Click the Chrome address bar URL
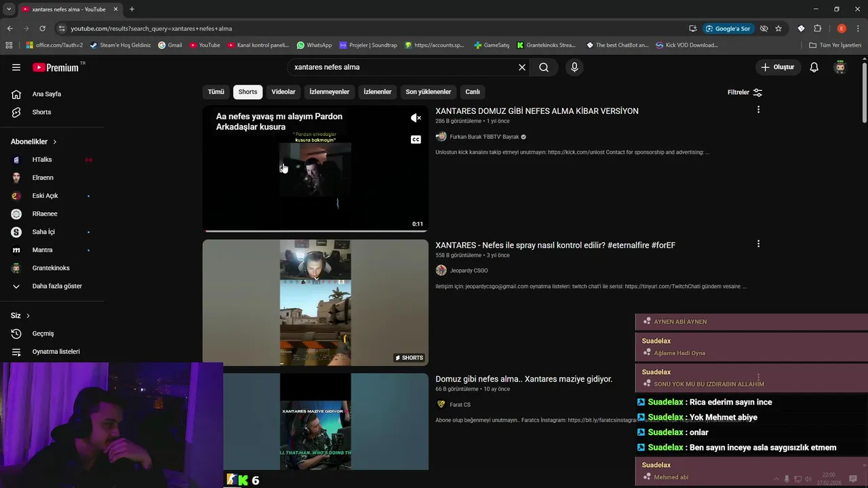 [x=151, y=28]
